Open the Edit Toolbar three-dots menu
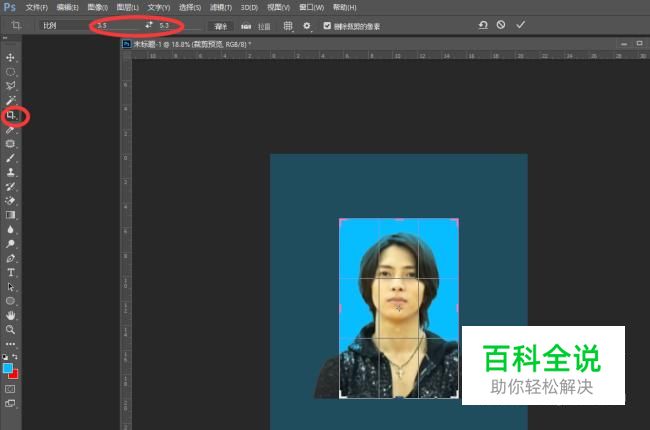This screenshot has width=650, height=430. tap(10, 344)
